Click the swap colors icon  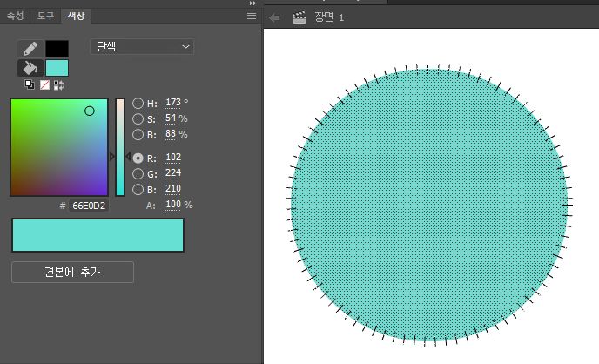59,84
